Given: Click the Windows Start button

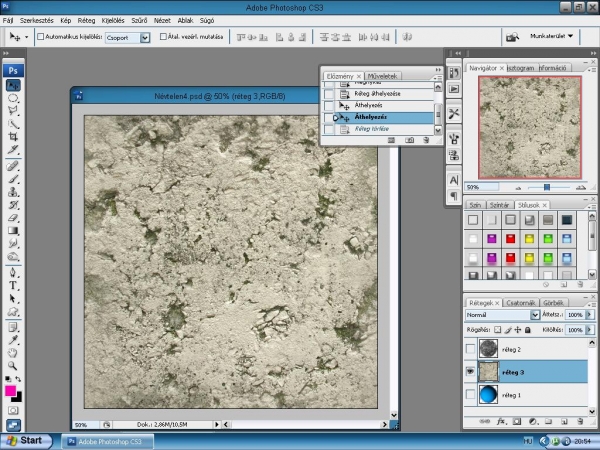Looking at the screenshot, I should (x=26, y=441).
